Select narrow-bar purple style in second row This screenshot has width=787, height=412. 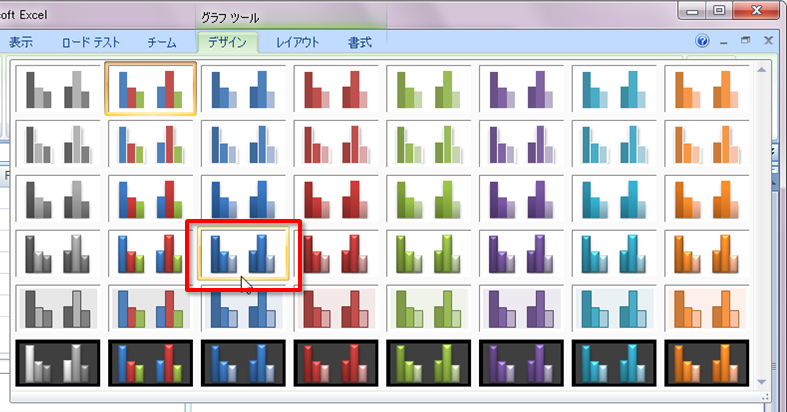521,144
